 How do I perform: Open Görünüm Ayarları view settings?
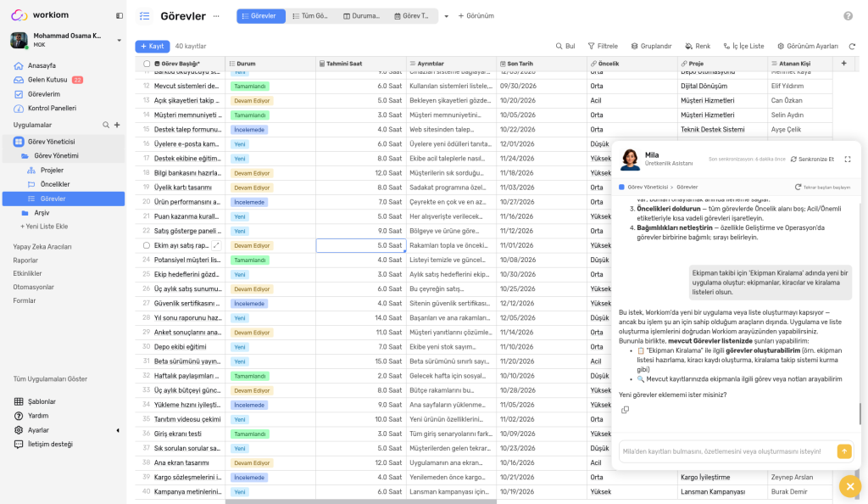pos(808,47)
